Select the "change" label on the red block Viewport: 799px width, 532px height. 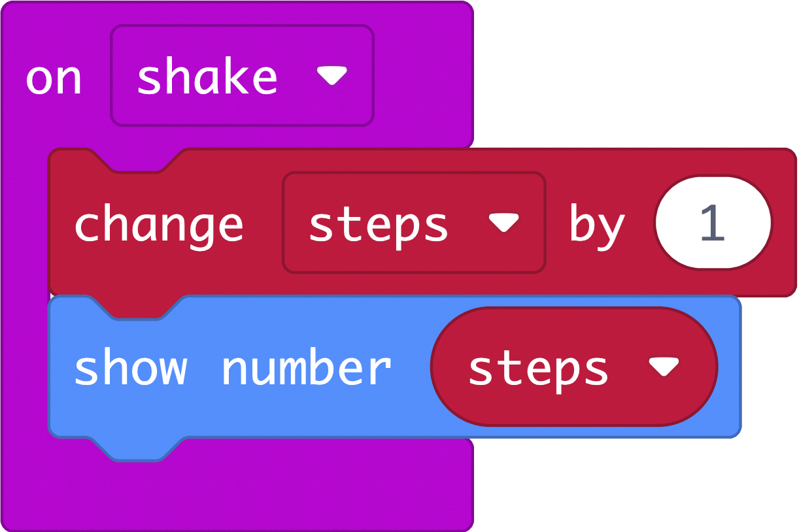coord(159,224)
